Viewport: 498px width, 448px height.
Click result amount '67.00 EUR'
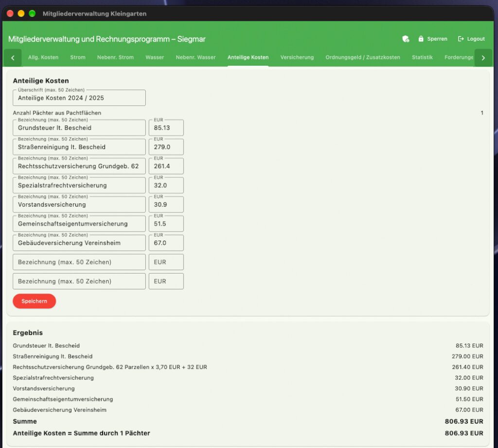point(469,410)
